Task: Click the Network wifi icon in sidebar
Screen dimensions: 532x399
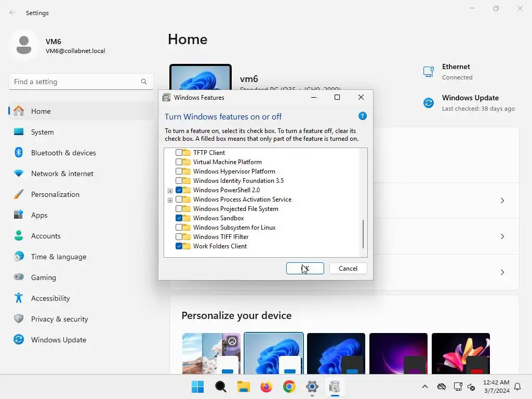Action: (x=19, y=174)
